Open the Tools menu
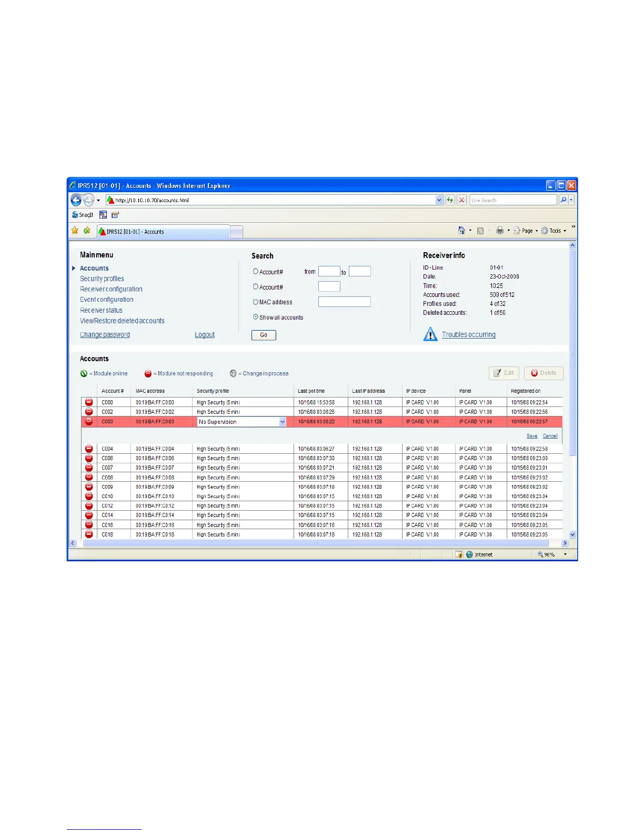Image resolution: width=644 pixels, height=834 pixels. (x=554, y=231)
